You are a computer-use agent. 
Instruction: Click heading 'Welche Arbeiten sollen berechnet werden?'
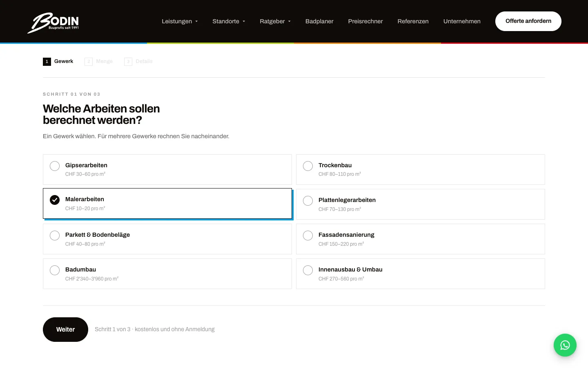pyautogui.click(x=101, y=114)
